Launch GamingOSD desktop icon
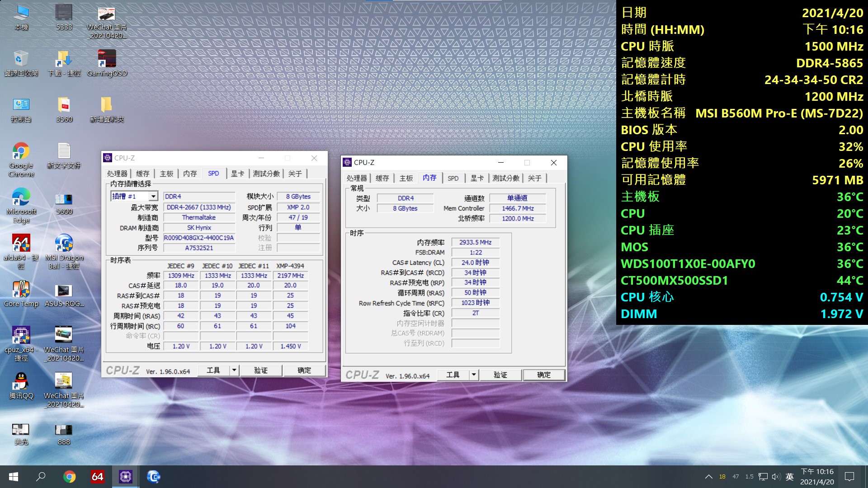This screenshot has width=868, height=488. (107, 64)
